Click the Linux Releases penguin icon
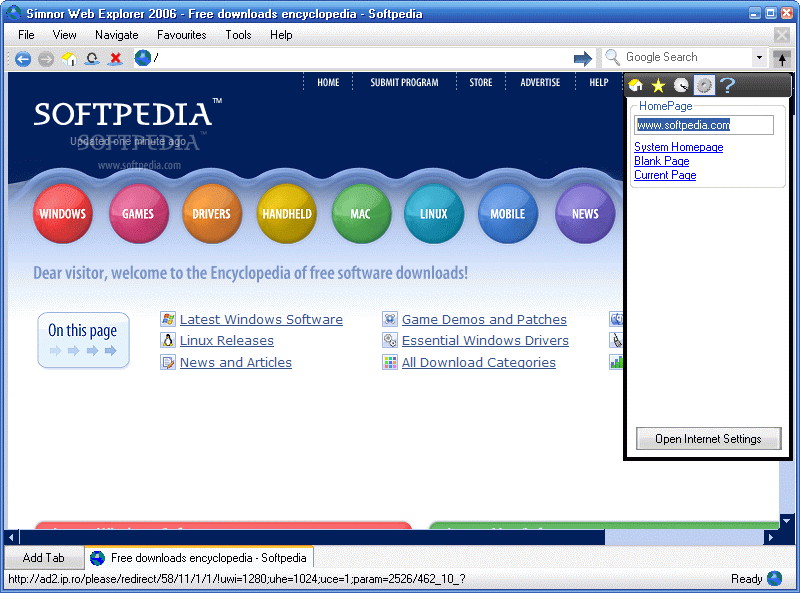The height and width of the screenshot is (593, 800). [168, 340]
